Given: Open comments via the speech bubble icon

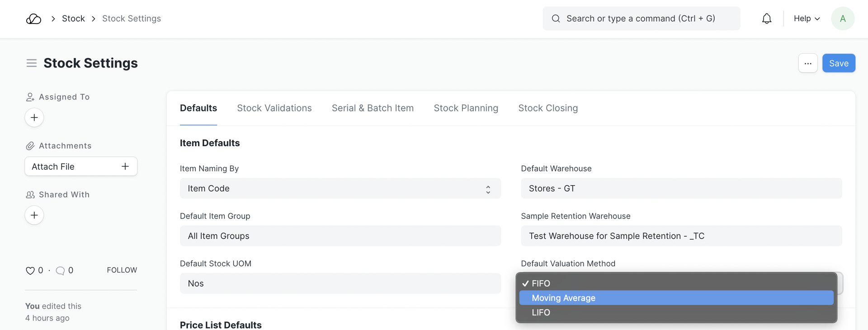Looking at the screenshot, I should click(60, 271).
